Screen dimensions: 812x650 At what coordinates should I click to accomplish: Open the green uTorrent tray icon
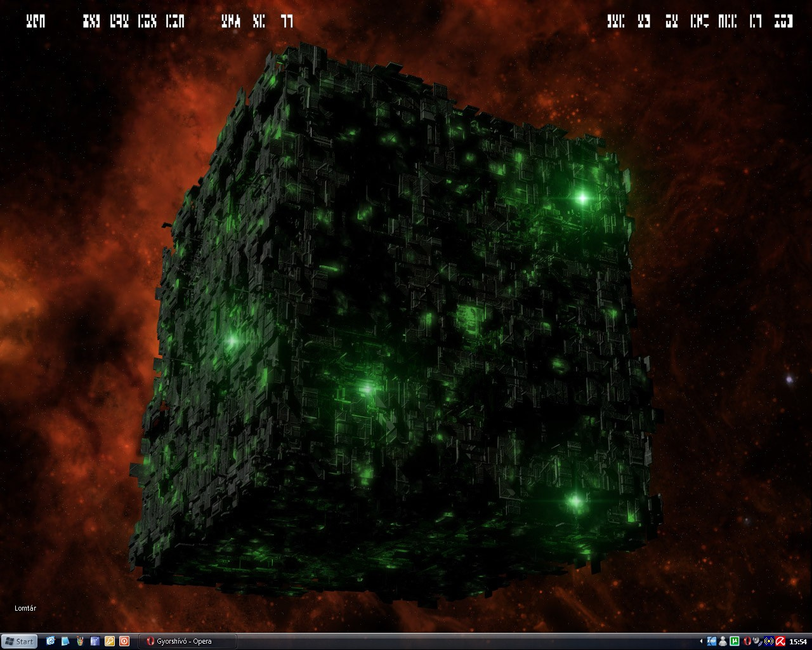coord(735,641)
